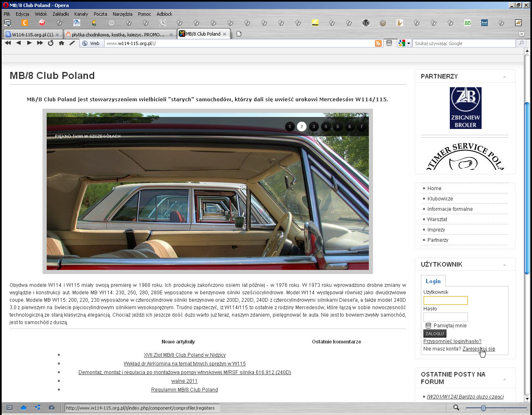Image resolution: width=532 pixels, height=415 pixels.
Task: Adjust the page zoom slider handle
Action: coord(483,408)
